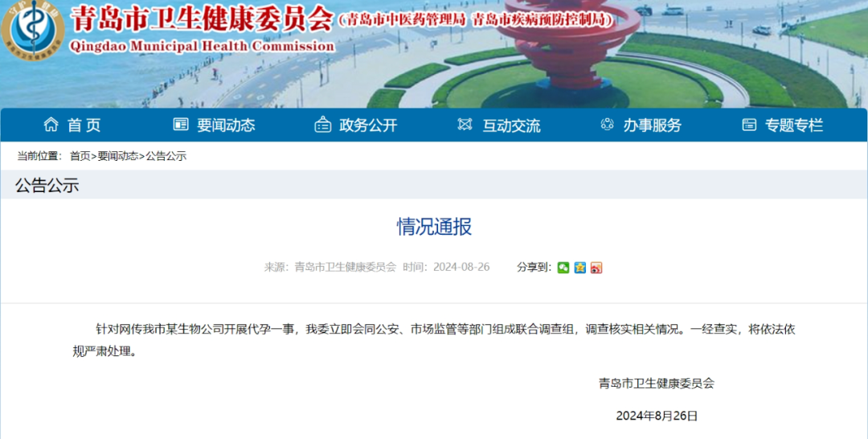Click the 当前位置 breadcrumb label
The image size is (868, 439).
click(x=39, y=156)
